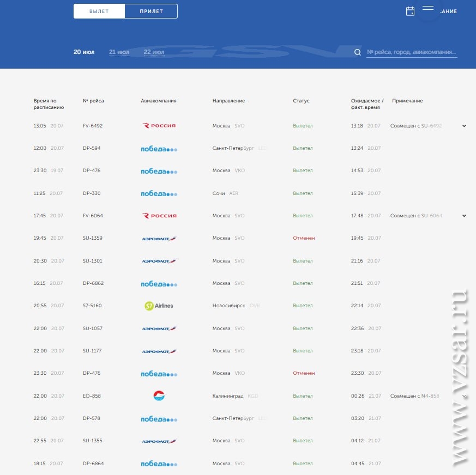
Task: Click actual time 00:26 for EO-858
Action: coord(357,396)
